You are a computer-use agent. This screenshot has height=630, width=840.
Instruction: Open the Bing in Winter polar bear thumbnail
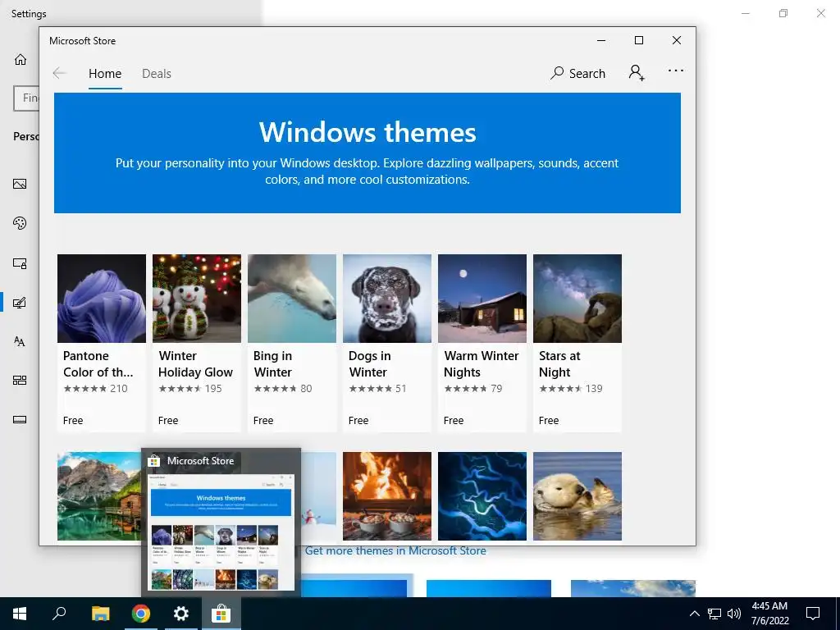tap(292, 299)
